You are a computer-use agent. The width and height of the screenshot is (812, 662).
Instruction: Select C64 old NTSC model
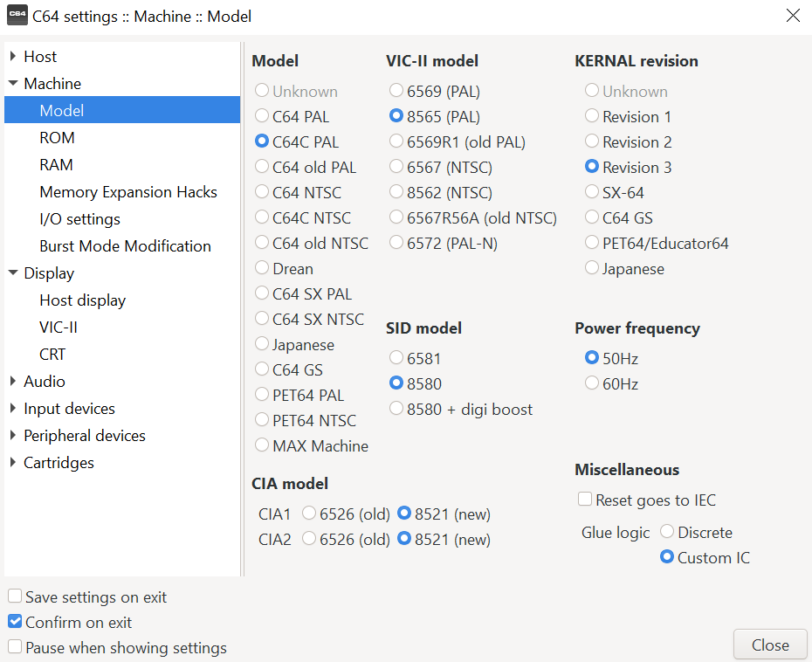click(311, 243)
